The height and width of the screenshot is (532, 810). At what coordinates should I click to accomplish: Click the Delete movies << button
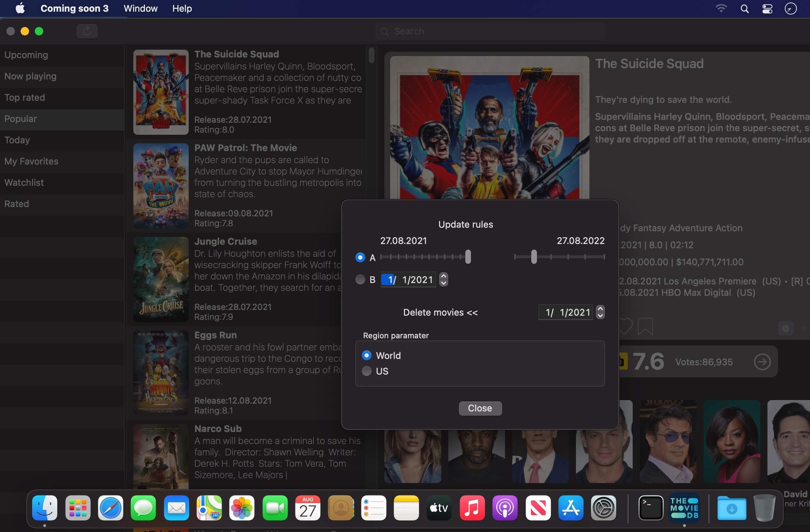440,312
